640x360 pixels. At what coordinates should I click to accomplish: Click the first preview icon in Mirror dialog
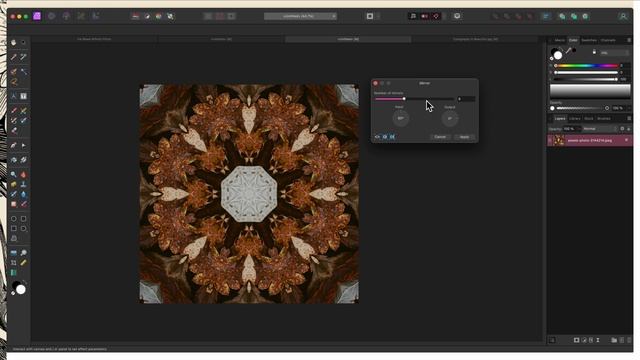378,137
